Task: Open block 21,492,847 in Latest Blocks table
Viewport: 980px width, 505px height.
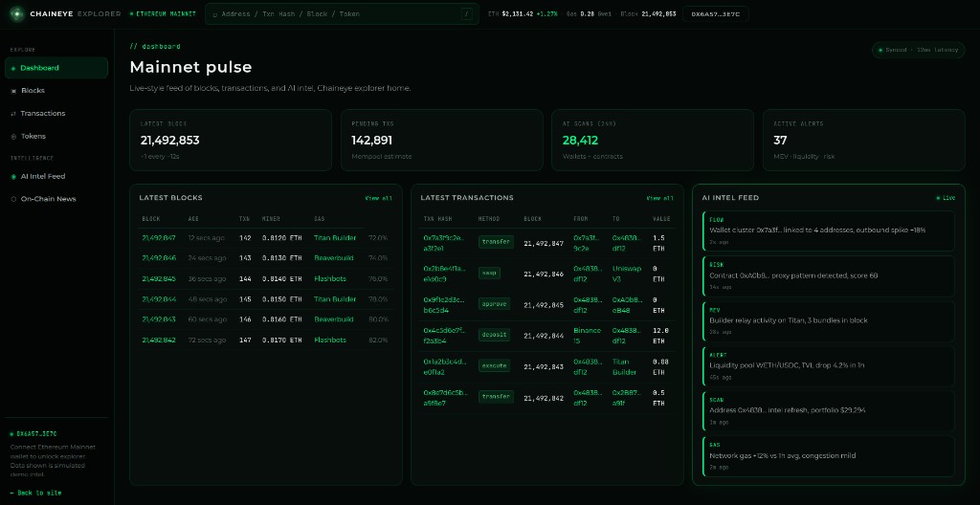Action: [159, 238]
